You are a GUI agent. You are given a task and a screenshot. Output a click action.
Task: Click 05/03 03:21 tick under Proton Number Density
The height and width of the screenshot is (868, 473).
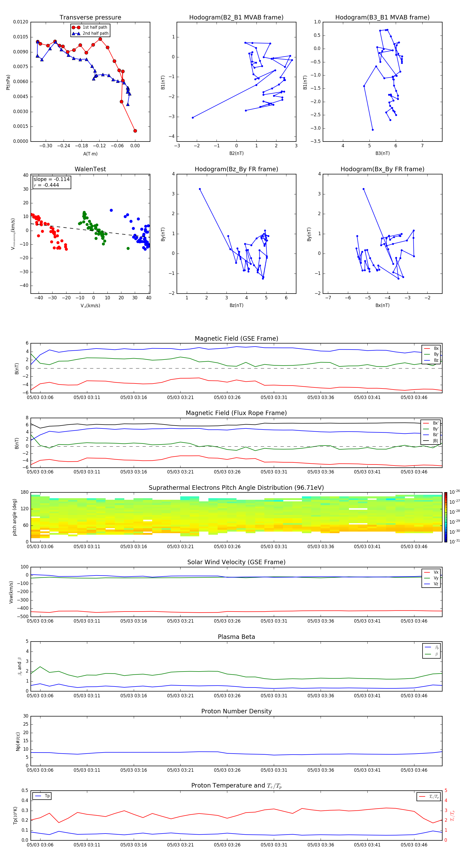181,770
